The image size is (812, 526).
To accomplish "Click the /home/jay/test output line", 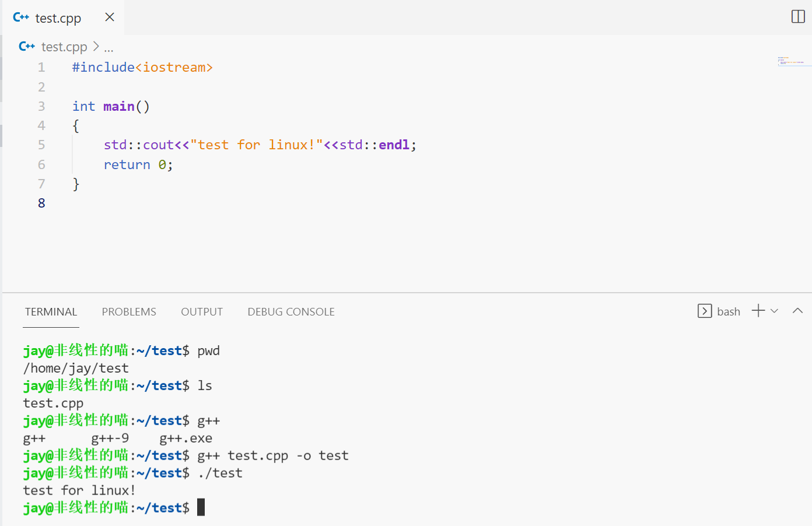I will [x=76, y=369].
